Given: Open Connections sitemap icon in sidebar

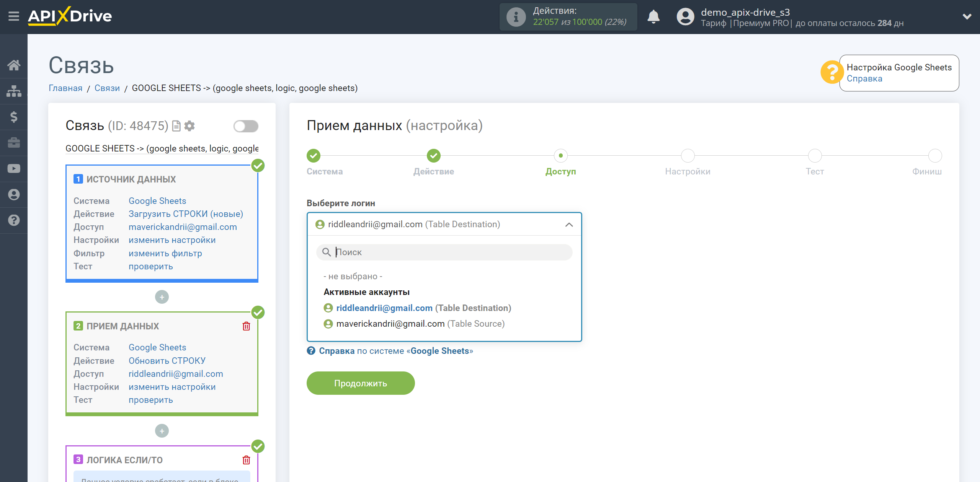Looking at the screenshot, I should pos(14,91).
